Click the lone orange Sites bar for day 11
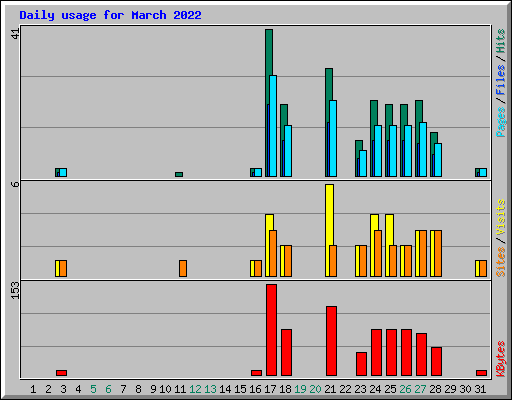The width and height of the screenshot is (512, 400). (x=183, y=268)
